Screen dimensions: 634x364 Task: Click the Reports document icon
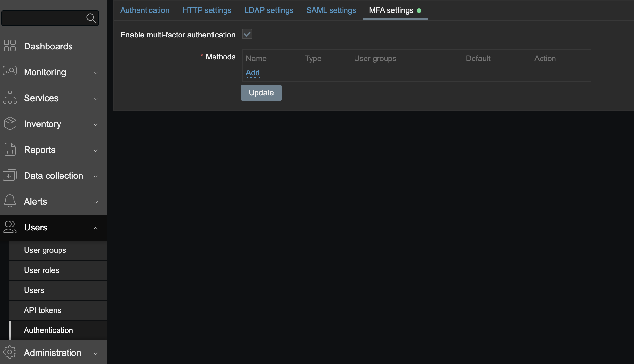10,149
